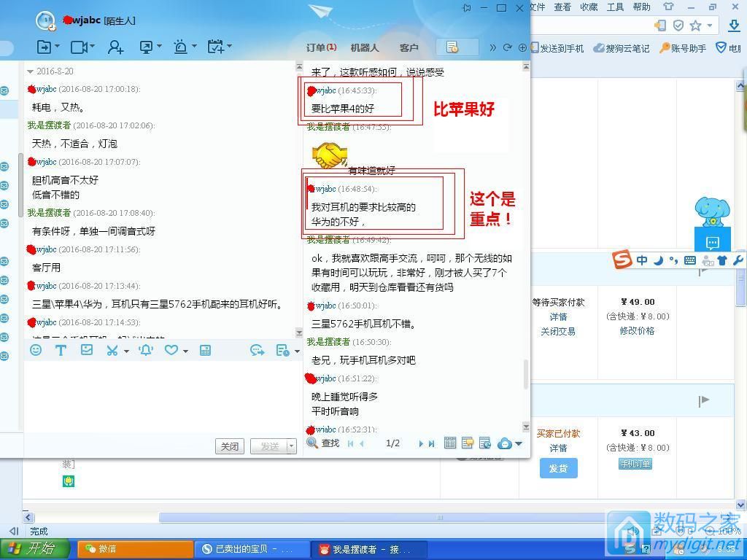Open 搜狗云笔记 bookmark
The image size is (747, 560).
tap(622, 49)
